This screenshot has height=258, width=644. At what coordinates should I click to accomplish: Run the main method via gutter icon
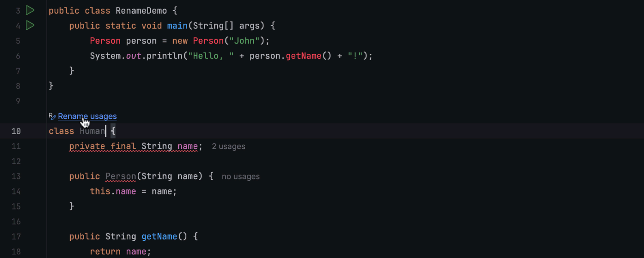click(x=30, y=25)
